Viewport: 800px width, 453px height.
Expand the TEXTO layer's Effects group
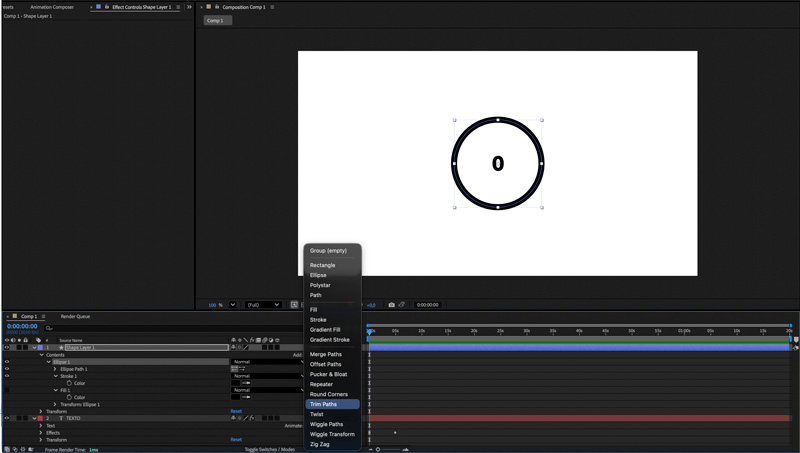41,433
